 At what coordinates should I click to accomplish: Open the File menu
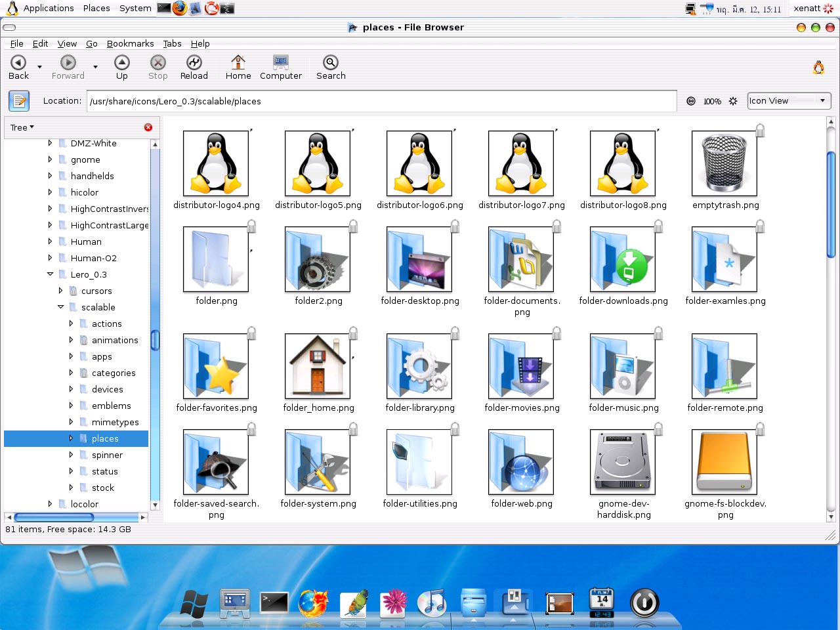[17, 43]
